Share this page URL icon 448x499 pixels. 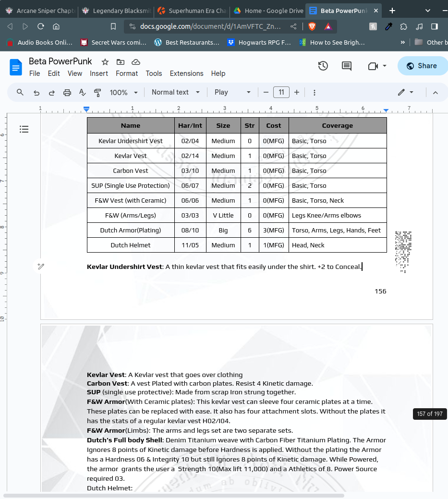pos(293,26)
